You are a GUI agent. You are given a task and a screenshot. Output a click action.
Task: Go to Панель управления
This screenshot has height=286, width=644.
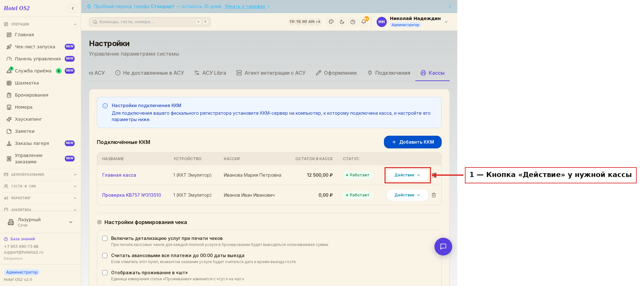40,59
